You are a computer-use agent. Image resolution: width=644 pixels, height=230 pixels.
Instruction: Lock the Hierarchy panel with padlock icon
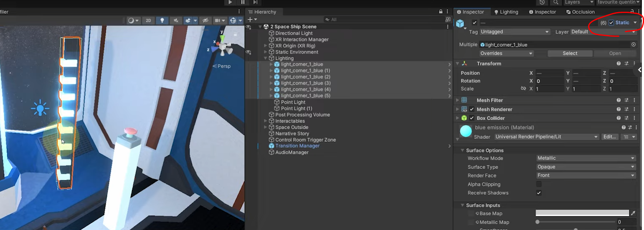[441, 12]
